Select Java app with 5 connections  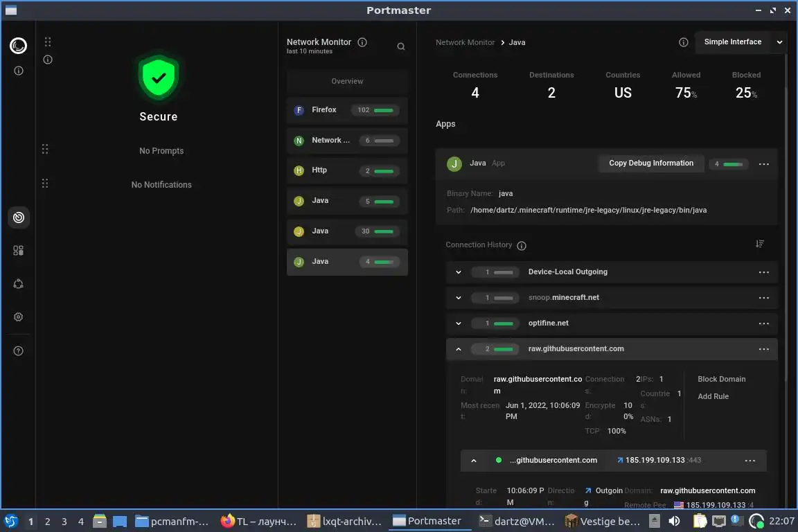pyautogui.click(x=347, y=201)
